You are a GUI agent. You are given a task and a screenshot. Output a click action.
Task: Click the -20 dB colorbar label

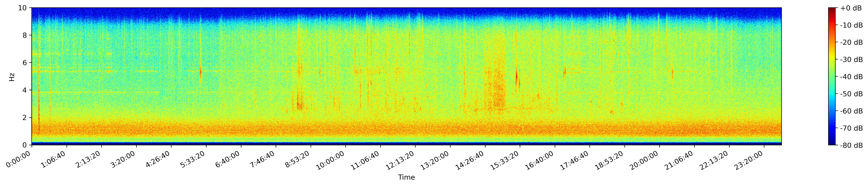852,43
